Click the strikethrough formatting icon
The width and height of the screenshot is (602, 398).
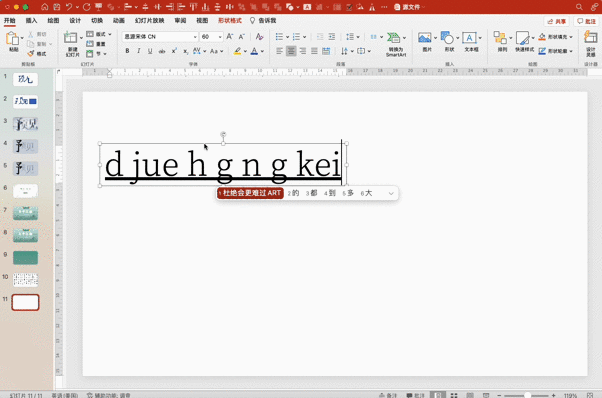tap(162, 51)
